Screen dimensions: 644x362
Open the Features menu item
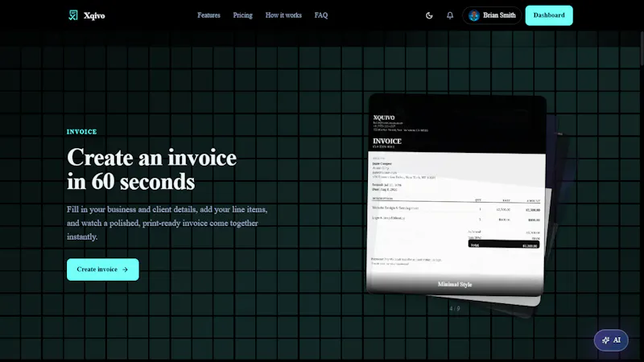208,15
